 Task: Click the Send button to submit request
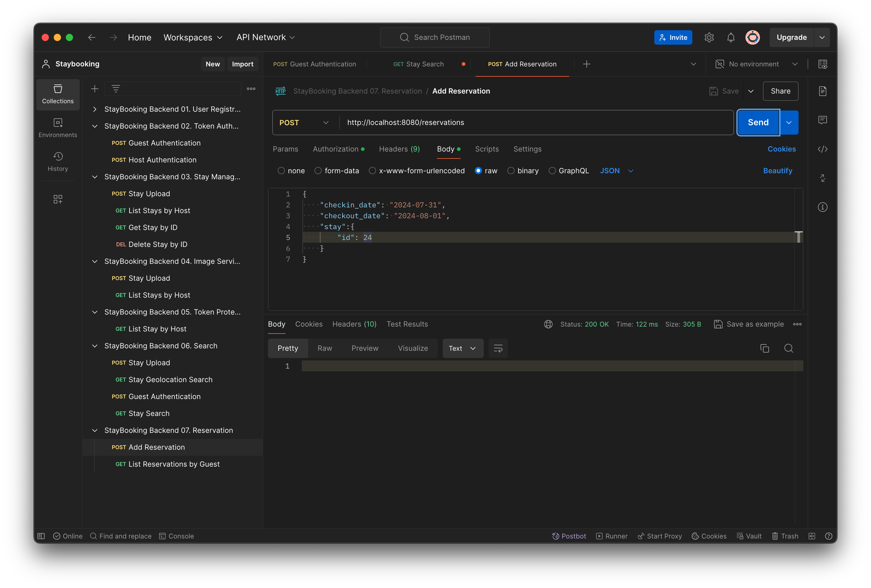tap(758, 122)
